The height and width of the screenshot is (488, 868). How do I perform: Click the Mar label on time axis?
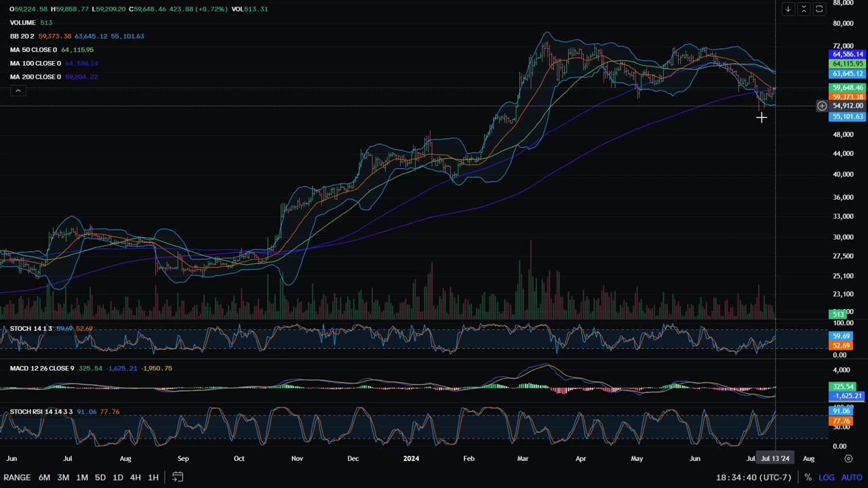tap(523, 459)
